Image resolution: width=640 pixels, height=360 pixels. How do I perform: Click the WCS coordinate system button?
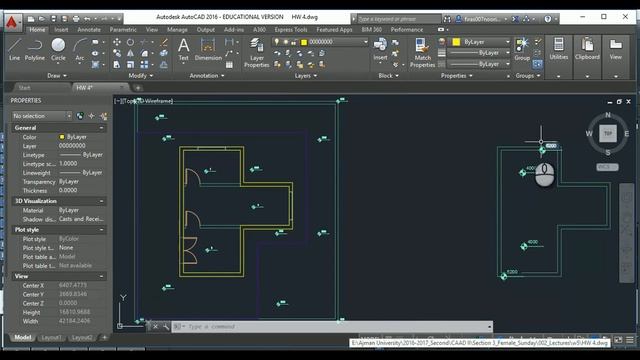[x=607, y=167]
